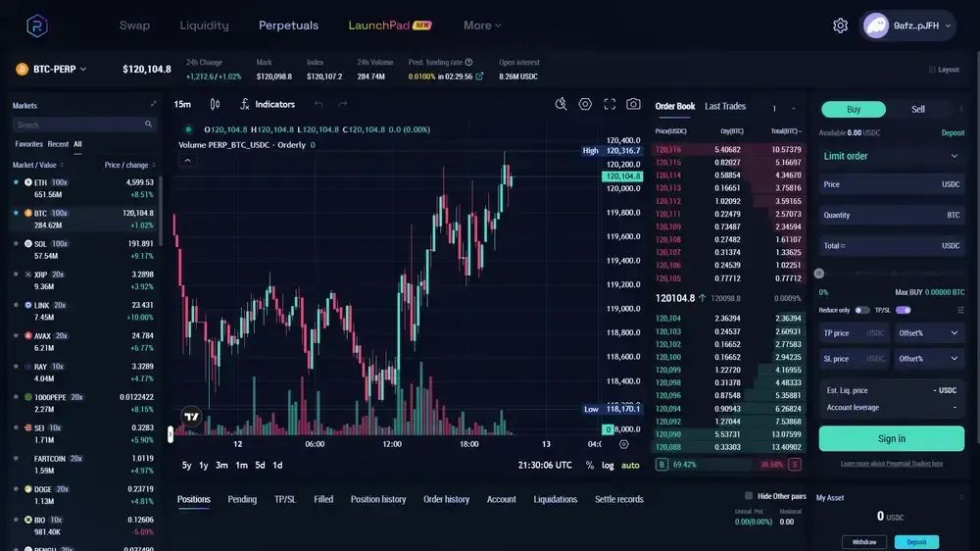Toggle the Reduce only switch
The image size is (980, 551).
[x=861, y=310]
